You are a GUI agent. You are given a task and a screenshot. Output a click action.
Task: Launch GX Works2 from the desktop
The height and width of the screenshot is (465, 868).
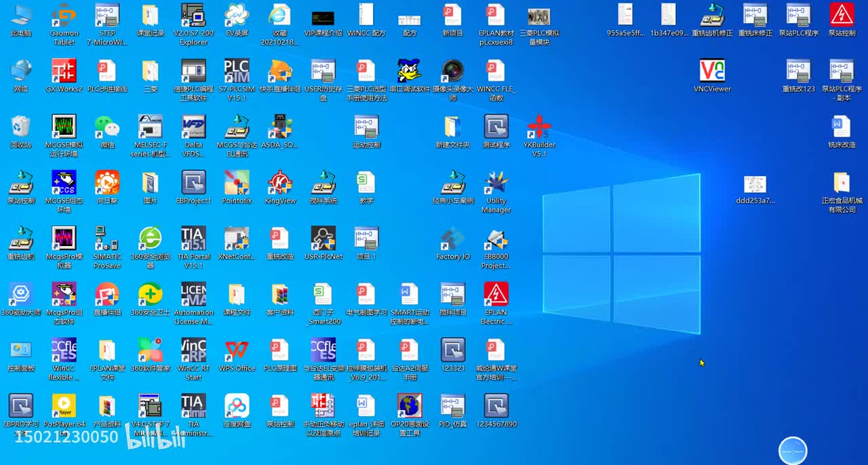coord(64,71)
